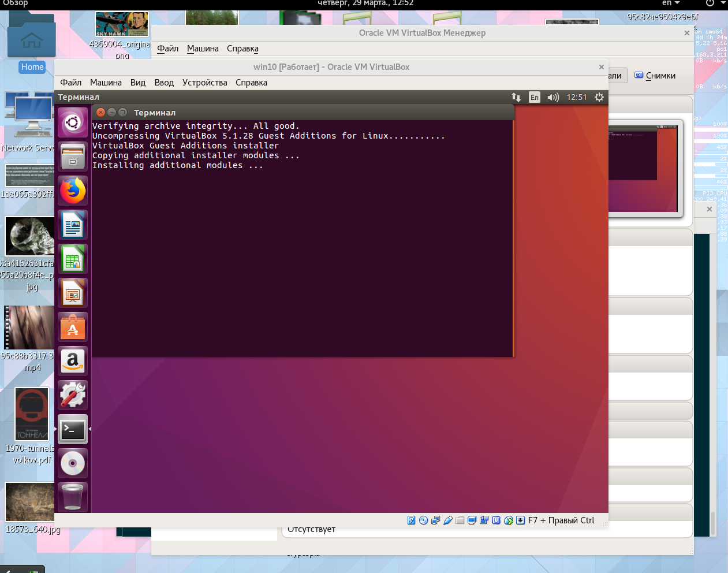
Task: Open the sound volume indicator
Action: (x=553, y=97)
